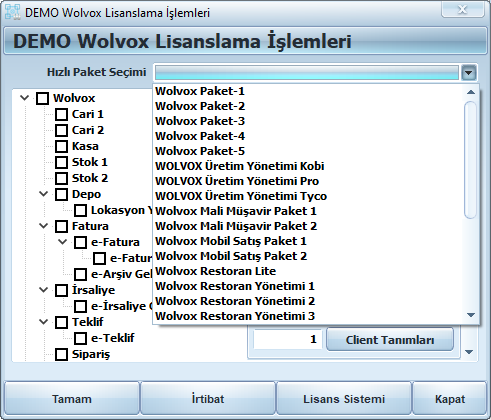The width and height of the screenshot is (491, 420).
Task: Open the İrtibat contact button
Action: 208,399
